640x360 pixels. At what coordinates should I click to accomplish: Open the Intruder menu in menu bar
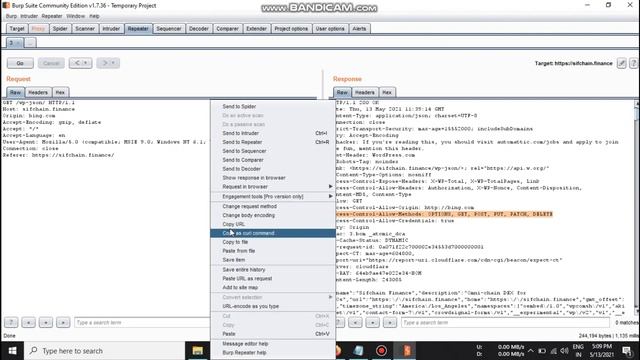click(29, 16)
